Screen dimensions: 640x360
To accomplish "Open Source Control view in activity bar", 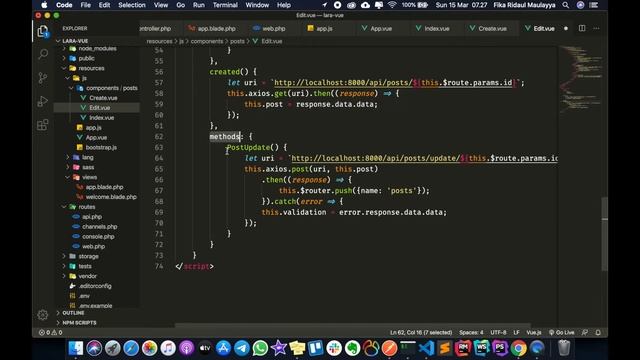I will pyautogui.click(x=43, y=78).
